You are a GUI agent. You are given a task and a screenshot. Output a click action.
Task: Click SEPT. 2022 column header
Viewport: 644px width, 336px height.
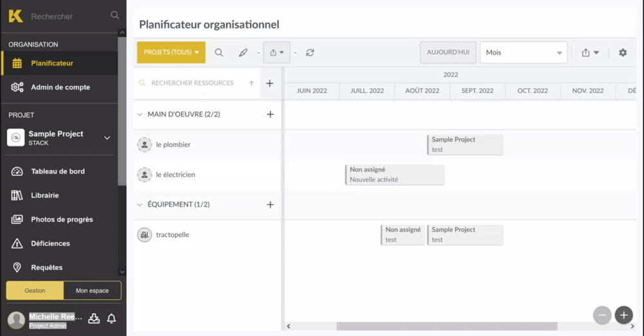coord(477,91)
